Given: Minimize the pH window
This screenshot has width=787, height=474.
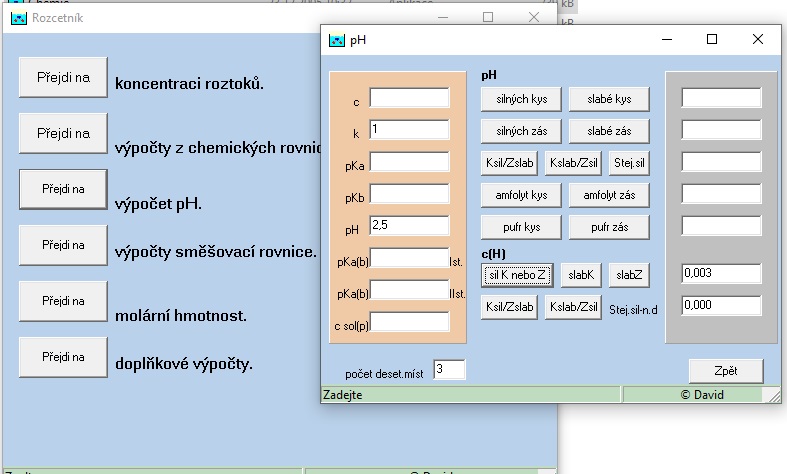Looking at the screenshot, I should 667,39.
